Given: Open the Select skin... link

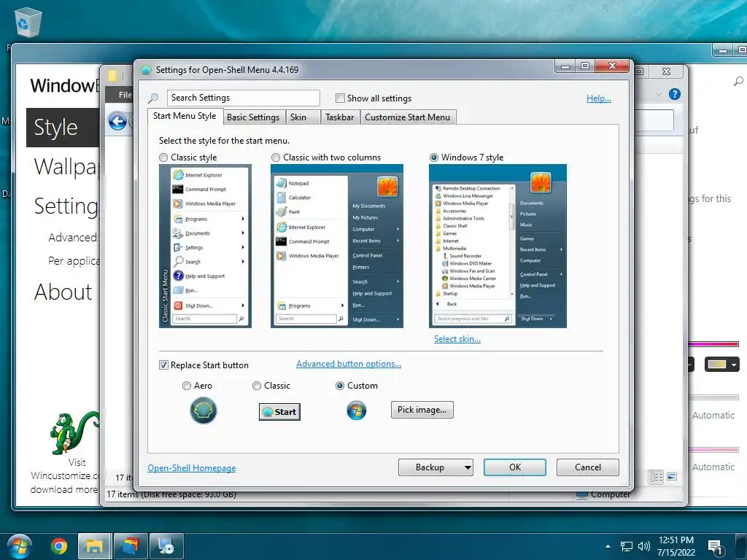Looking at the screenshot, I should [x=457, y=339].
